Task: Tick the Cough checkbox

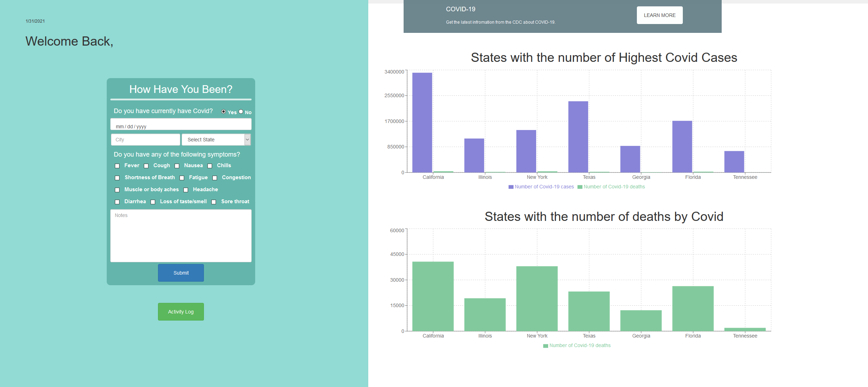Action: click(x=146, y=166)
